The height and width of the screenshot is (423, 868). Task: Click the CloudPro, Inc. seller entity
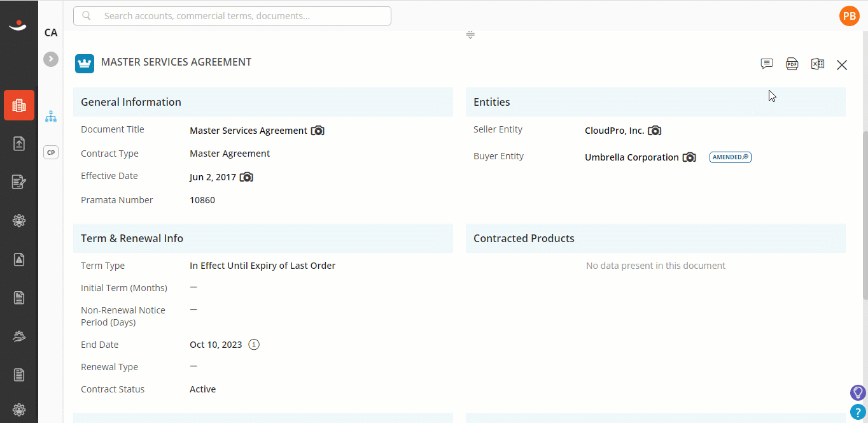[614, 131]
